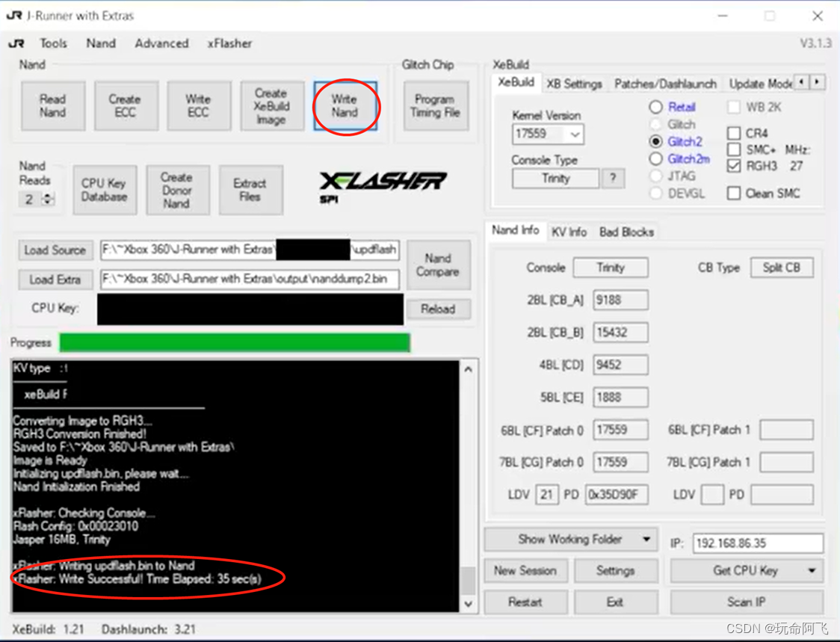This screenshot has height=642, width=840.
Task: Switch to Patches/Dashlaunch tab
Action: point(665,84)
